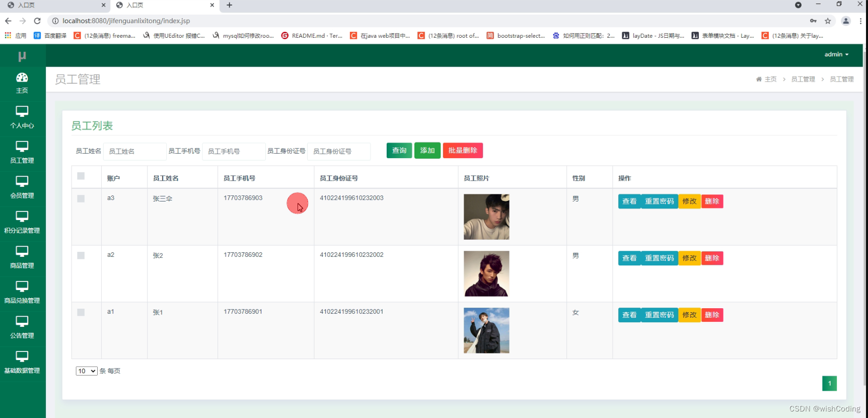Open 个人中心 monitor icon in sidebar
This screenshot has height=418, width=868.
point(22,111)
